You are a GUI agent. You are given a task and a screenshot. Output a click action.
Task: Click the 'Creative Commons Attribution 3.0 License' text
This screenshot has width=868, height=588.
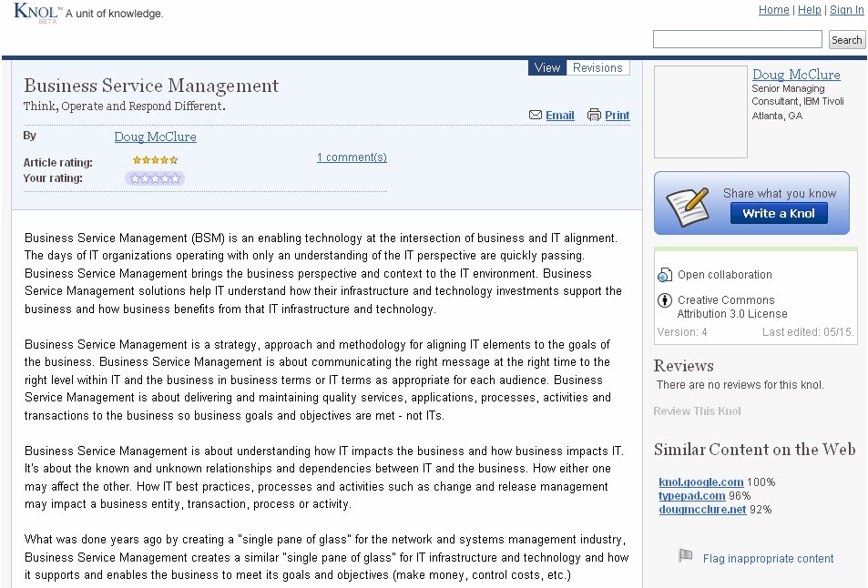click(732, 307)
